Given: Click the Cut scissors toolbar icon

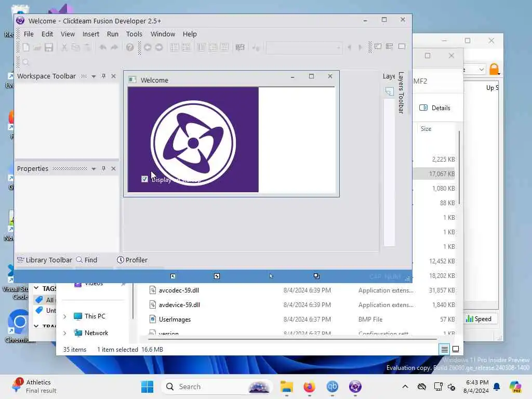Looking at the screenshot, I should (x=64, y=47).
